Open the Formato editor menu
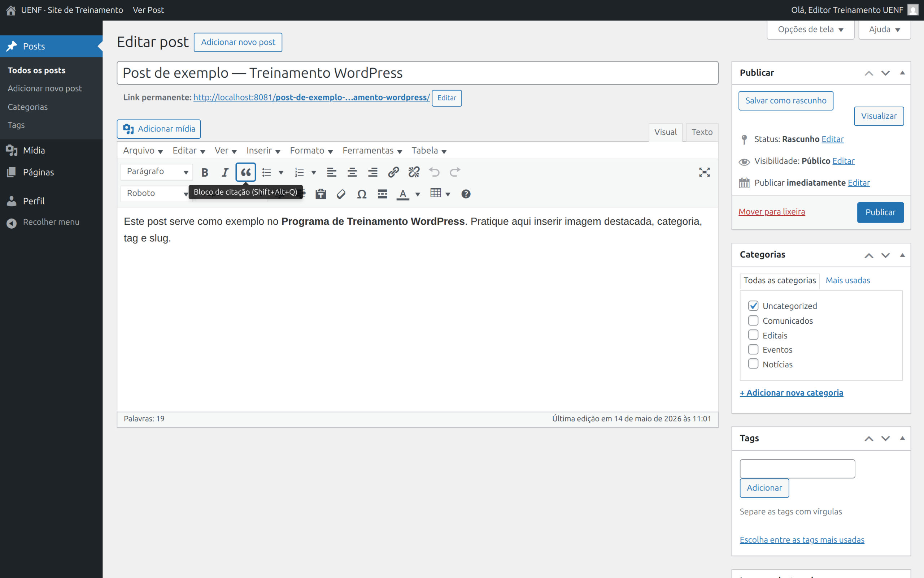This screenshot has height=578, width=924. click(x=311, y=151)
